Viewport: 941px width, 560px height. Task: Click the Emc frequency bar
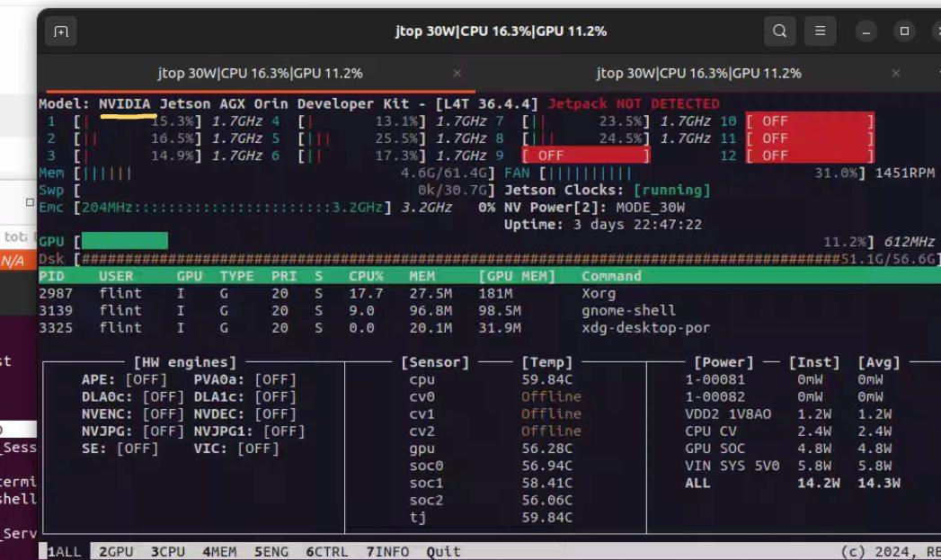[232, 208]
